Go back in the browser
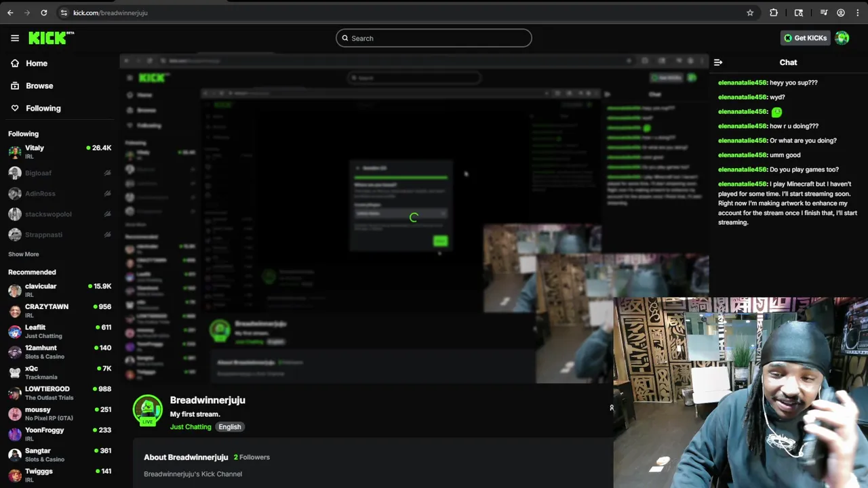 10,12
